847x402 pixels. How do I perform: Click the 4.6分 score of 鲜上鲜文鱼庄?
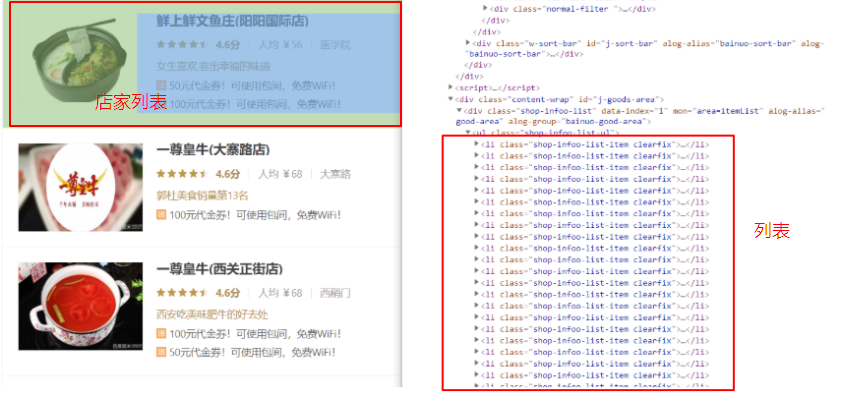click(227, 44)
